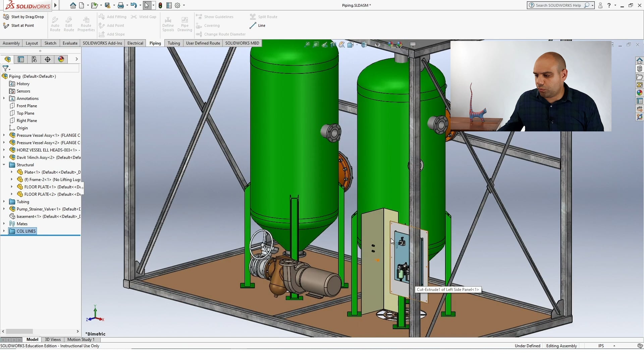
Task: Launch the Pipe Drawing tool
Action: [184, 23]
